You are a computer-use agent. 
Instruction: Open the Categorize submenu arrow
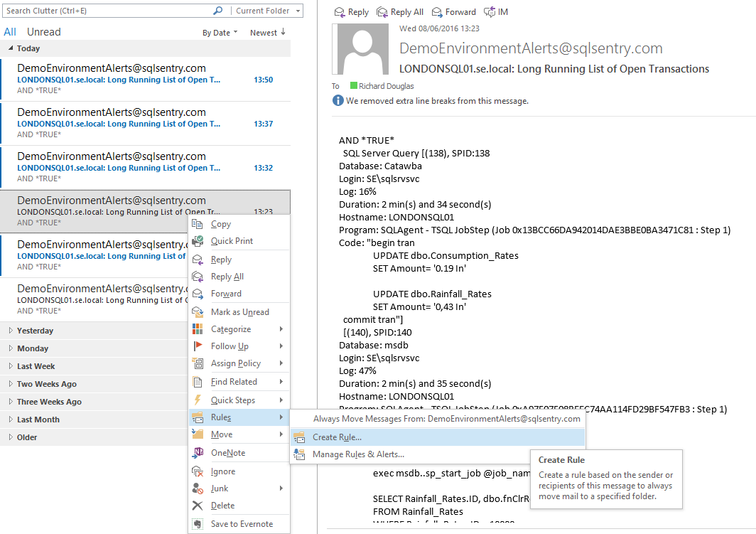click(x=281, y=329)
